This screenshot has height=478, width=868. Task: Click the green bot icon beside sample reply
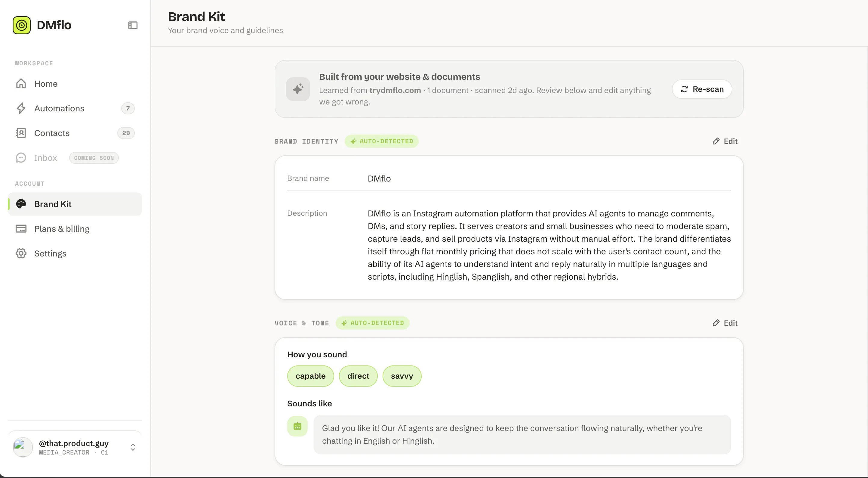pyautogui.click(x=297, y=427)
